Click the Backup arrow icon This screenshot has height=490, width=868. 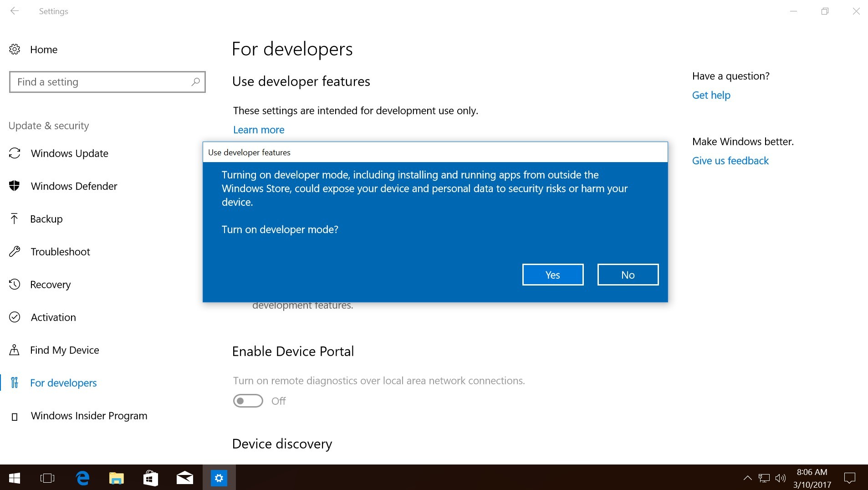[15, 219]
